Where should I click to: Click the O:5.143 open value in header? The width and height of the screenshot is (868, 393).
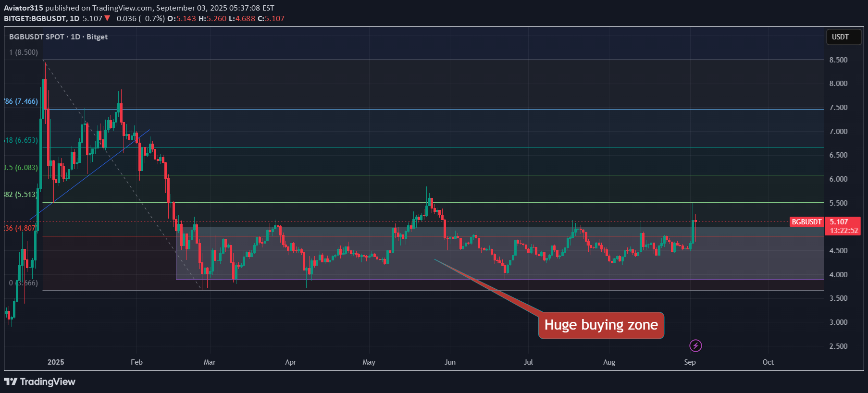pos(182,19)
